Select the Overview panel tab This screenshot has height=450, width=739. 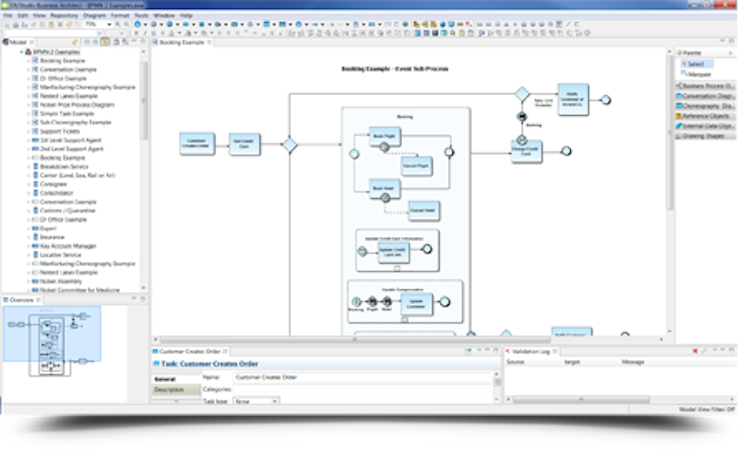22,300
